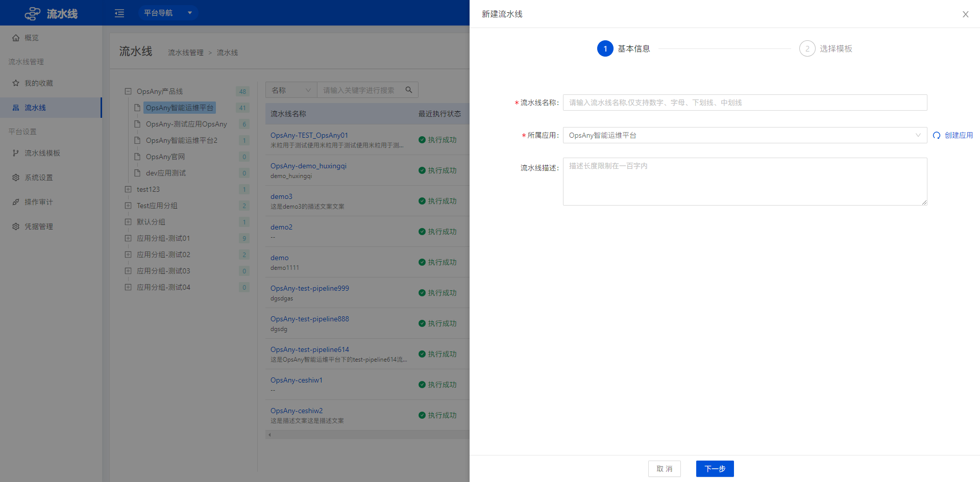Screen dimensions: 980x482
Task: Click the 下一步 button
Action: (715, 469)
